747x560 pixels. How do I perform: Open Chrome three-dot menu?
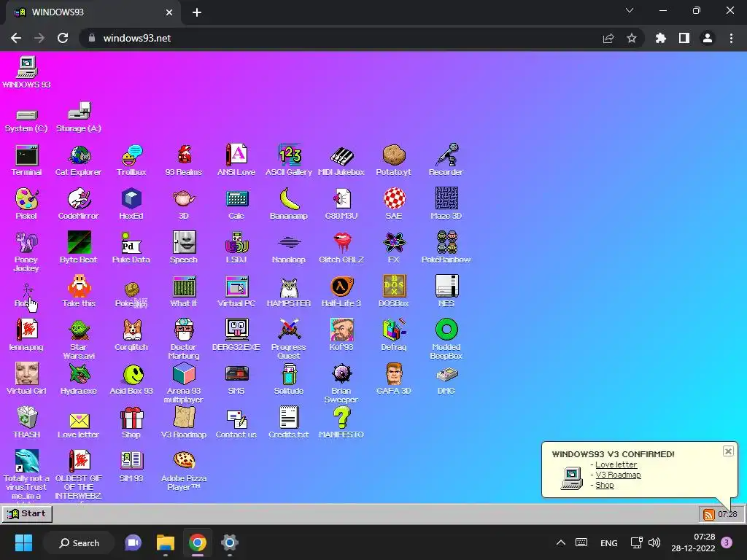point(731,38)
